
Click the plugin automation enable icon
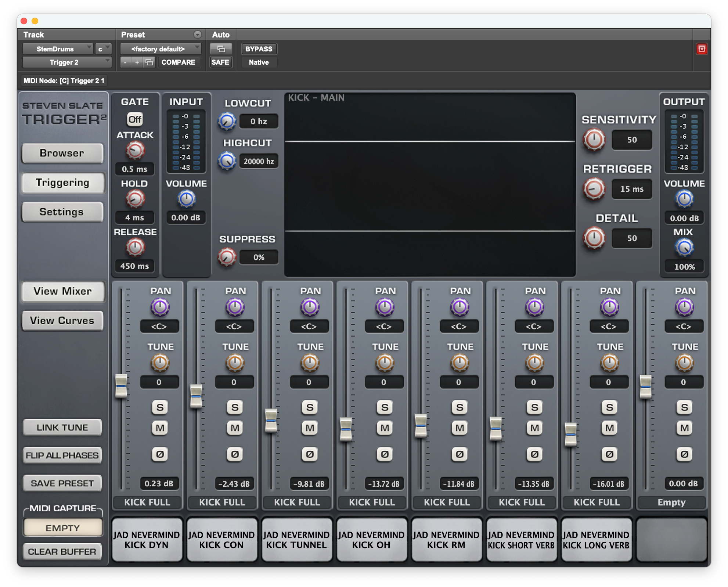221,49
